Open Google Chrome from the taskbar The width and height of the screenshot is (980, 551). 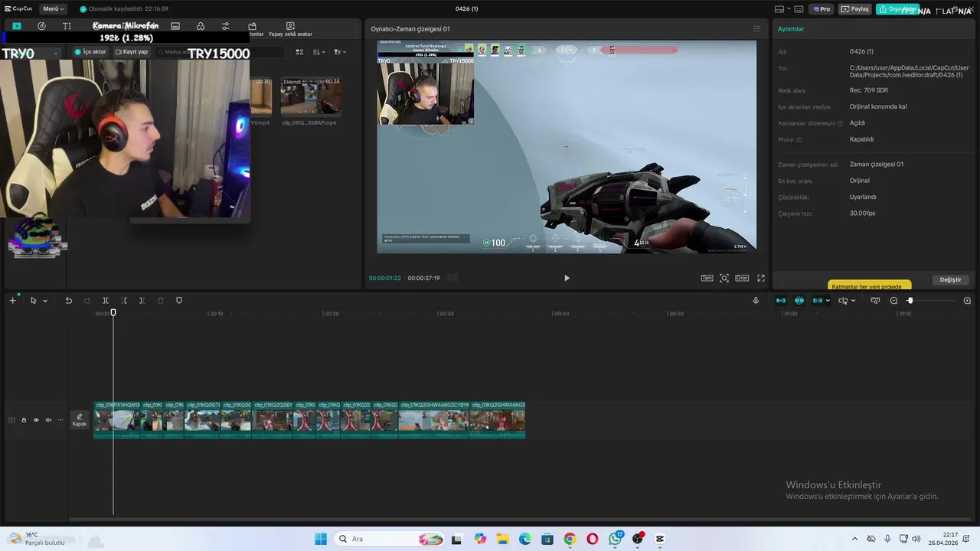(x=570, y=539)
